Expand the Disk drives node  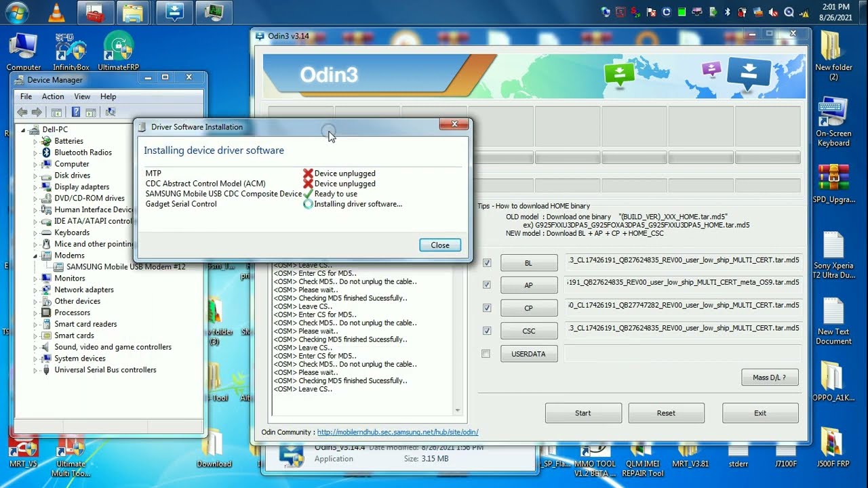click(35, 176)
